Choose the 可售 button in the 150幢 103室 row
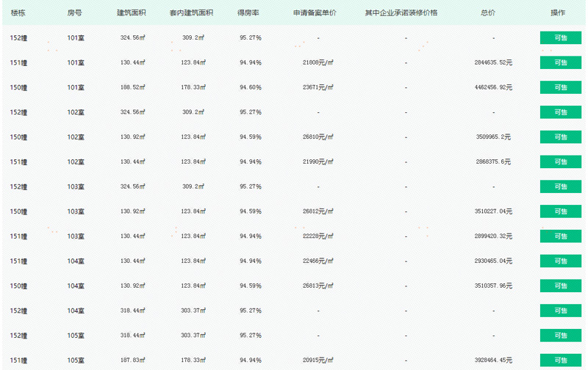This screenshot has width=588, height=370. pos(561,211)
